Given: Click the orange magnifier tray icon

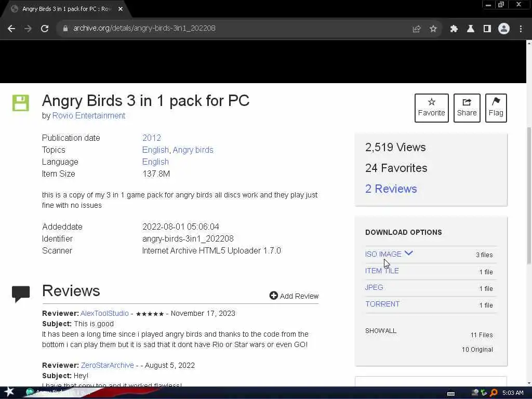Looking at the screenshot, I should point(494,393).
